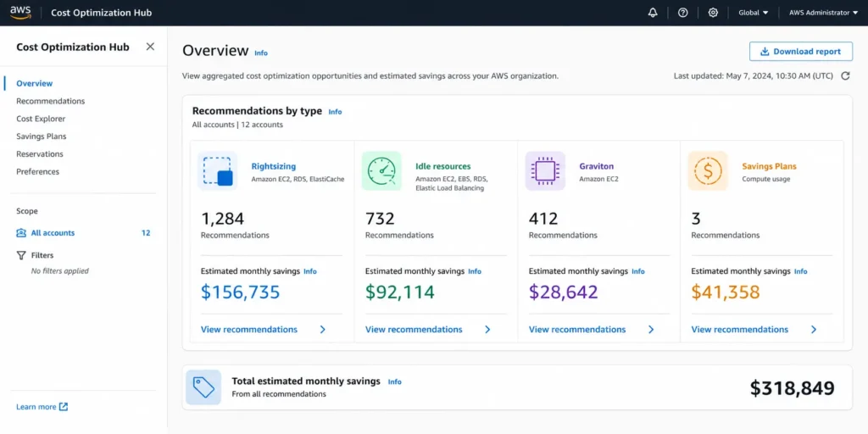The width and height of the screenshot is (868, 434).
Task: Click Info next to Overview heading
Action: pyautogui.click(x=261, y=53)
